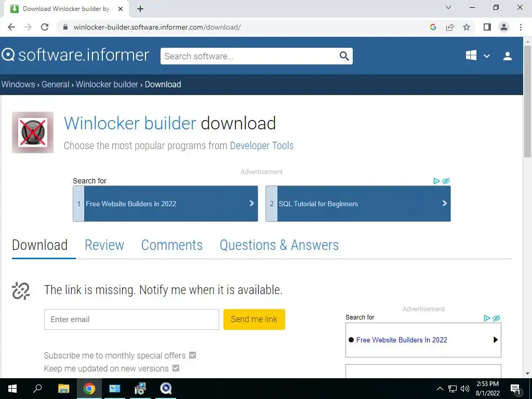Viewport: 532px width, 399px height.
Task: Open the Questions & Answers tab
Action: [x=279, y=245]
